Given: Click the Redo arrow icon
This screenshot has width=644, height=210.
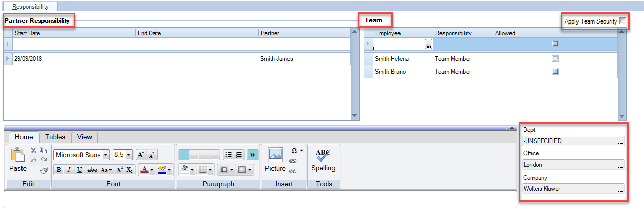Looking at the screenshot, I should click(x=43, y=160).
